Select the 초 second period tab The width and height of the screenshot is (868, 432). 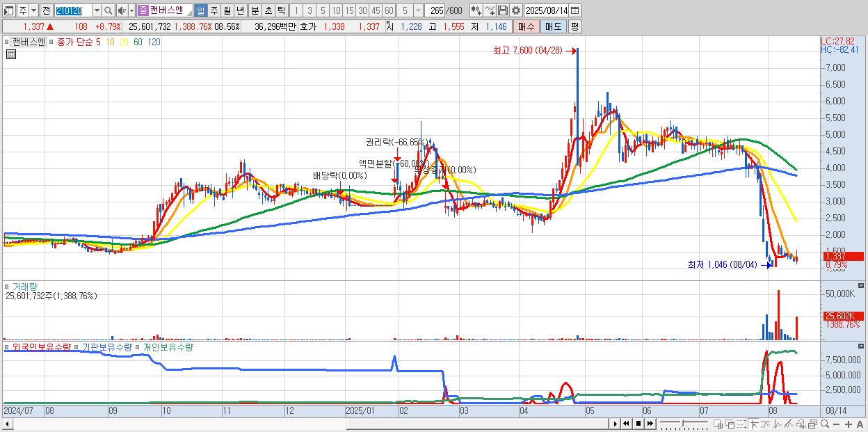[x=268, y=10]
